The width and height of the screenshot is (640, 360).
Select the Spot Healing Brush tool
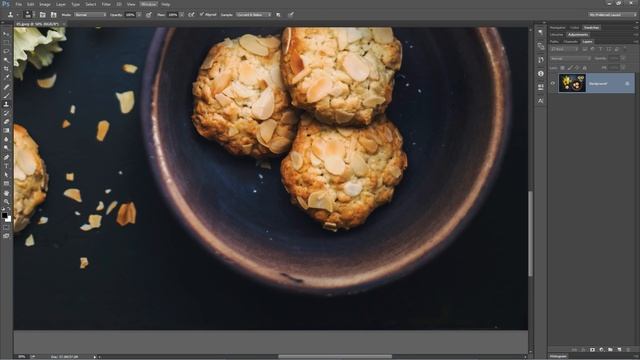(6, 87)
